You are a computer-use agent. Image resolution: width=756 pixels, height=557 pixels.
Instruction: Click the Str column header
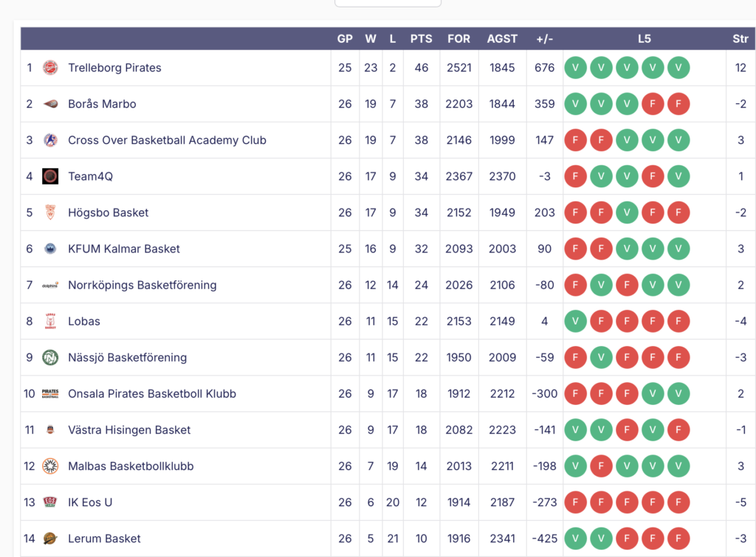[740, 39]
